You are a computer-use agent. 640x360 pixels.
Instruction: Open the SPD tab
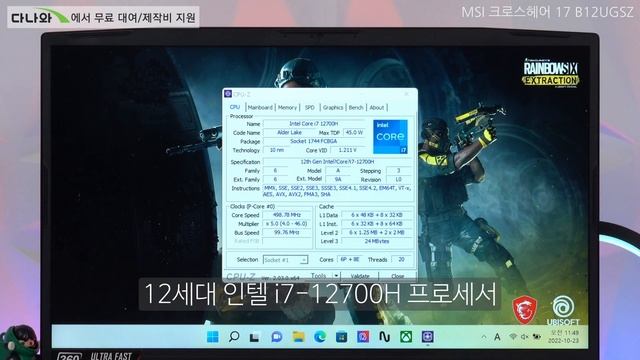309,107
